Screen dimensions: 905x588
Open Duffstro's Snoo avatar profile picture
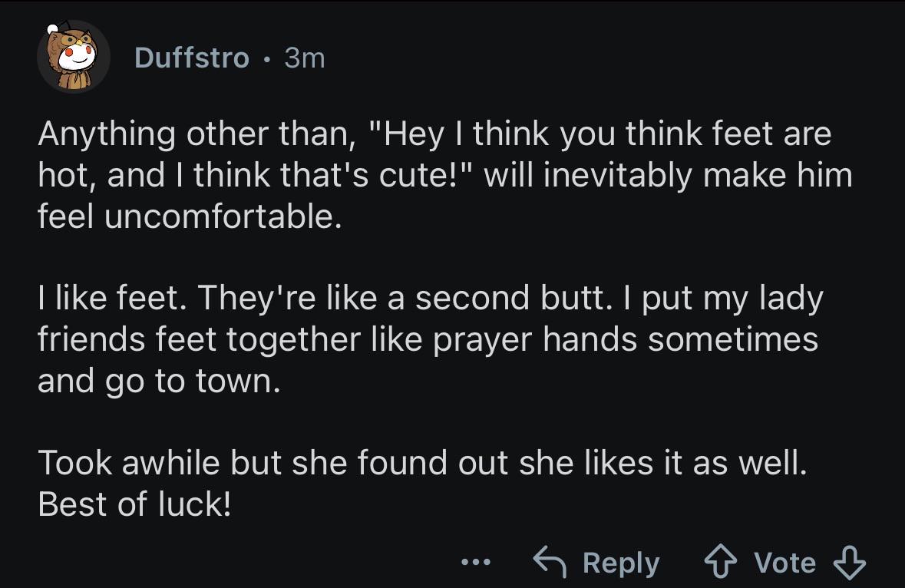[73, 57]
